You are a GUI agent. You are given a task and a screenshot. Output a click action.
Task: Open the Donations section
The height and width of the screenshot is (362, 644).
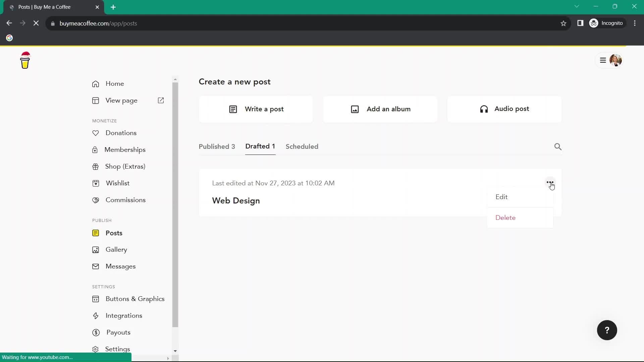(x=120, y=133)
